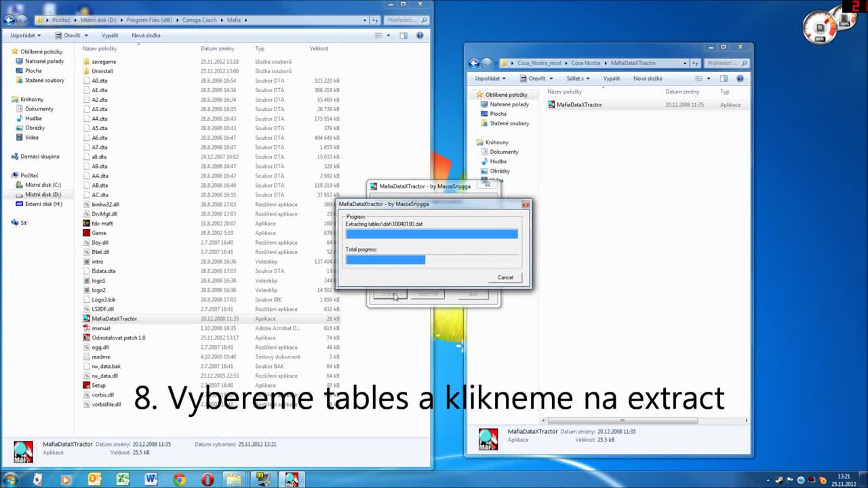Click Vypálit in the Mafia folder toolbar

click(x=109, y=35)
